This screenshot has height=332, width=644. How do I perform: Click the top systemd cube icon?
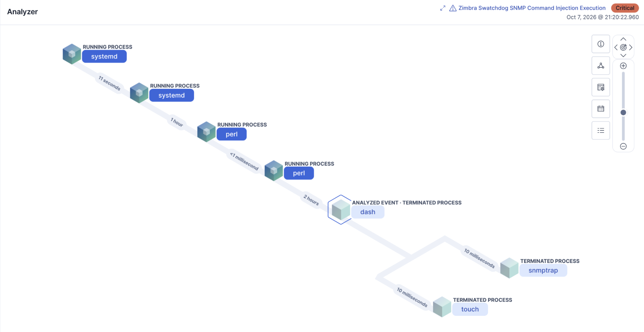(x=72, y=54)
